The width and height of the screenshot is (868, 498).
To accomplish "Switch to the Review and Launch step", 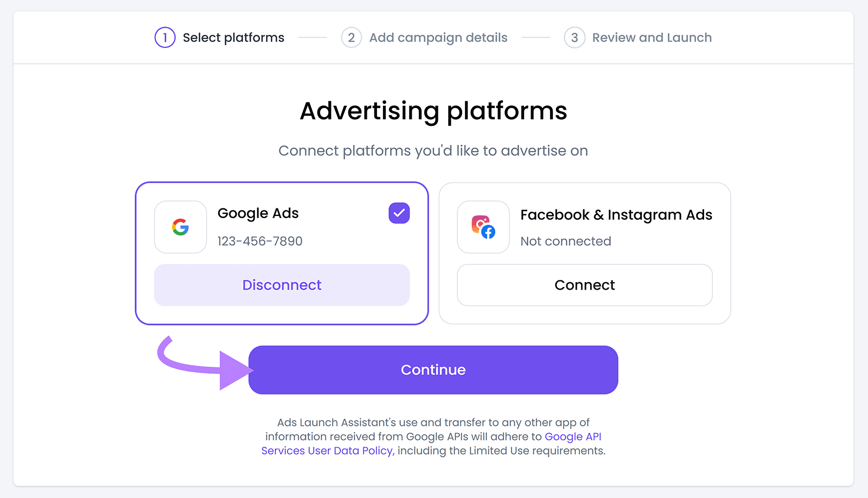I will [x=652, y=37].
